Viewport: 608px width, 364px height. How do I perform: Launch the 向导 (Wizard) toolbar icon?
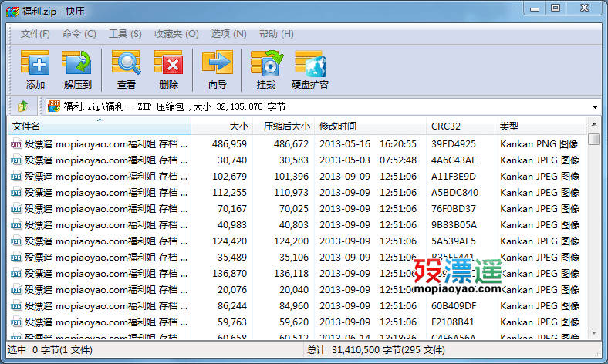click(218, 62)
